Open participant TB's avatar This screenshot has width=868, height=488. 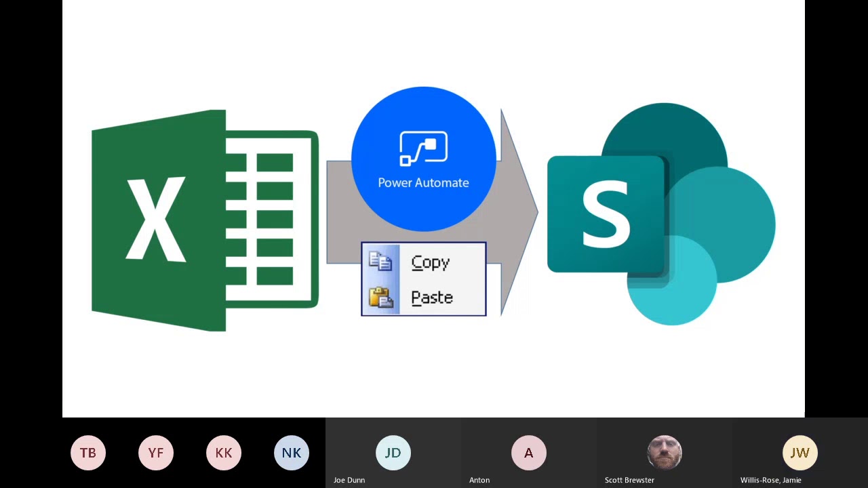(88, 453)
